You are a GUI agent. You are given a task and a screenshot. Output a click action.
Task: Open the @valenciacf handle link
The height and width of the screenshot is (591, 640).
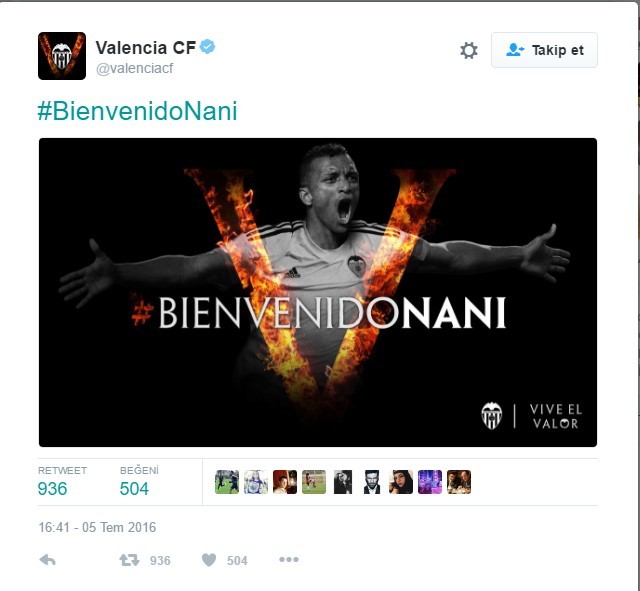tap(135, 69)
